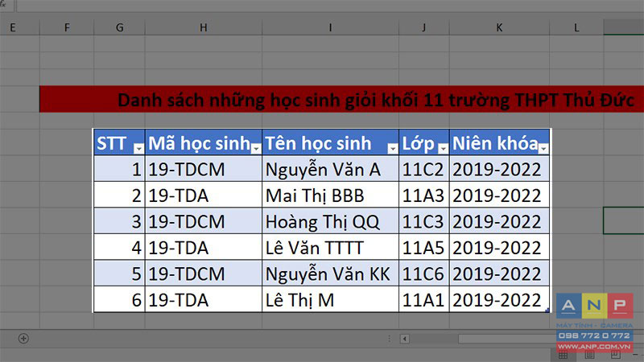
Task: Select 19-TDA code in row 4
Action: [204, 247]
